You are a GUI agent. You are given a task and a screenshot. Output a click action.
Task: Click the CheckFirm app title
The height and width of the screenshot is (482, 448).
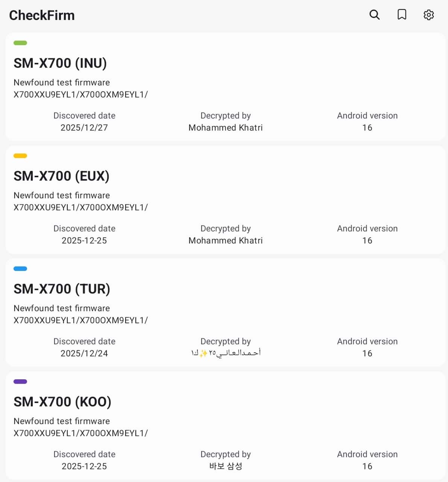click(42, 15)
